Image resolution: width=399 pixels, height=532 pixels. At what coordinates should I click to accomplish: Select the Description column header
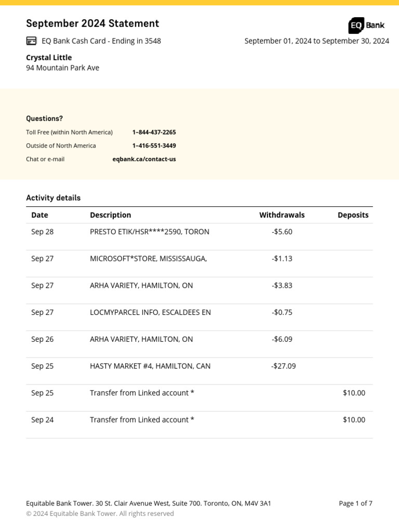(x=110, y=215)
